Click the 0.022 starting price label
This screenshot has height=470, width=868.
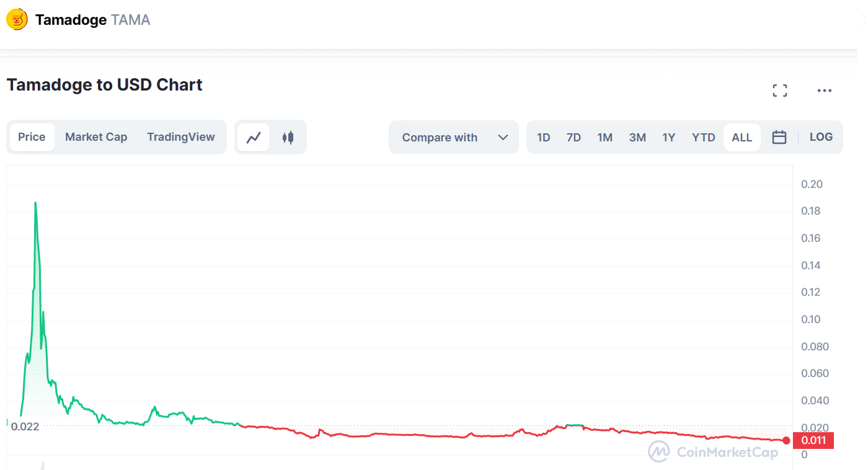pyautogui.click(x=25, y=427)
